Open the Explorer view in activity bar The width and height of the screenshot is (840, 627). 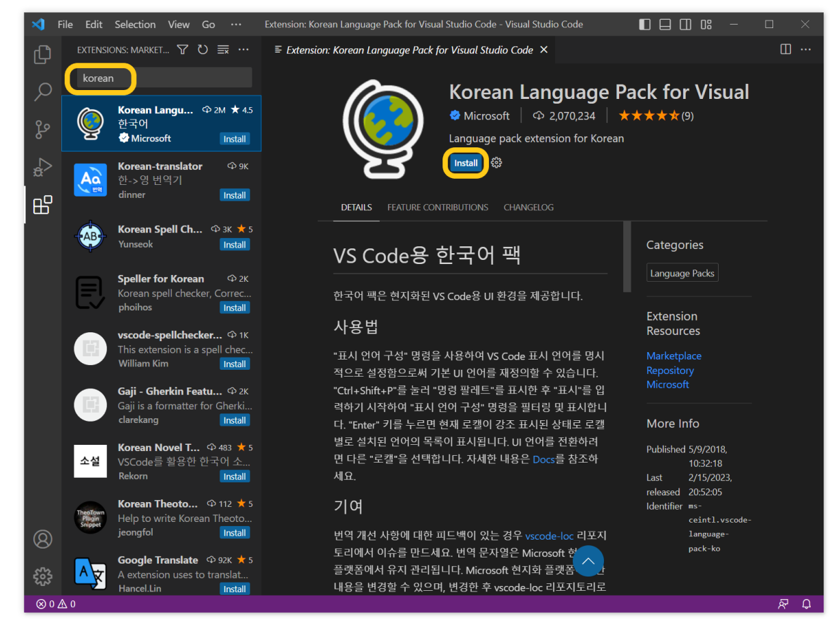(42, 54)
